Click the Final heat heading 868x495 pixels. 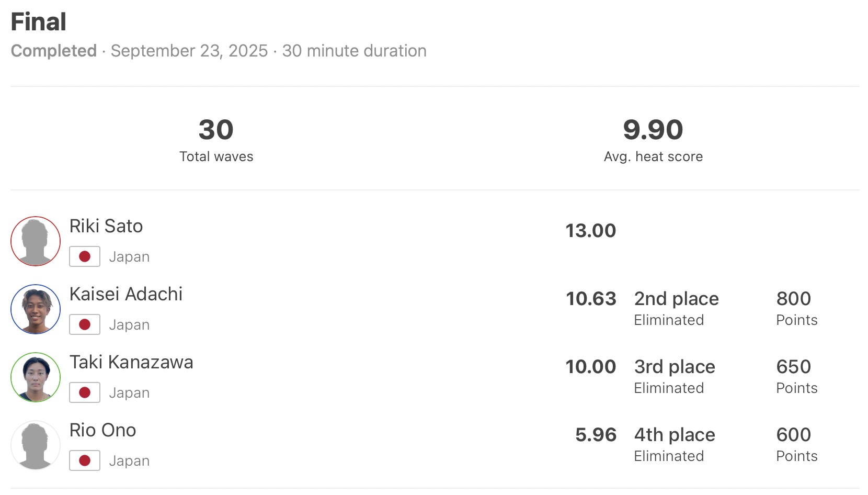click(39, 22)
